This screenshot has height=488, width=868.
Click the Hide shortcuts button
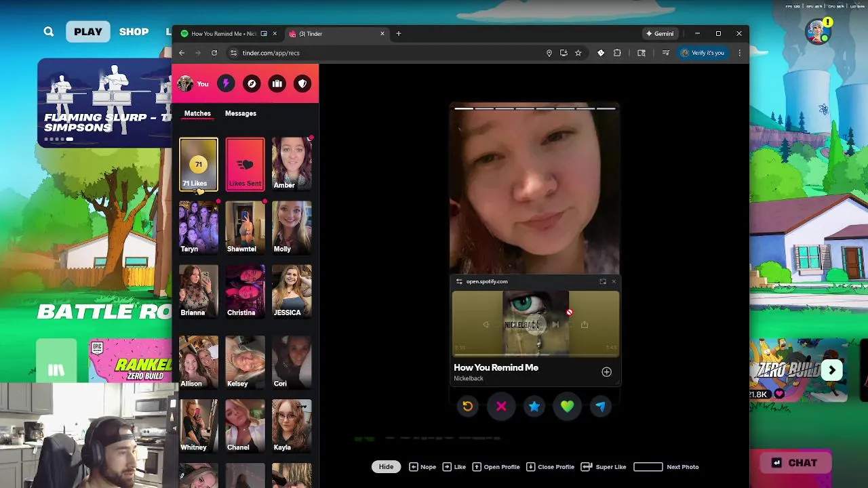point(386,466)
